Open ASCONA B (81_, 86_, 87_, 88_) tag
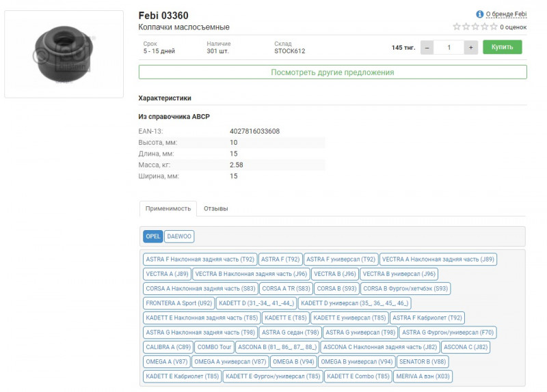 tap(278, 347)
